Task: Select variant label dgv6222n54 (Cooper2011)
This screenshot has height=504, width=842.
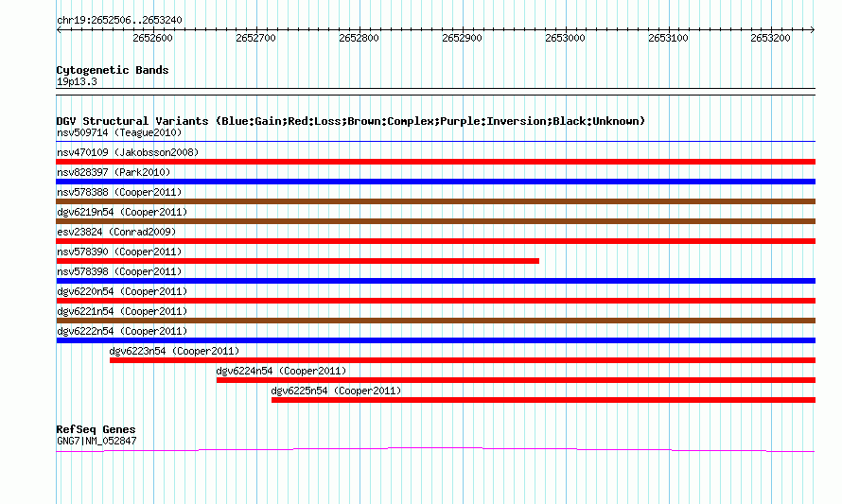Action: click(122, 331)
